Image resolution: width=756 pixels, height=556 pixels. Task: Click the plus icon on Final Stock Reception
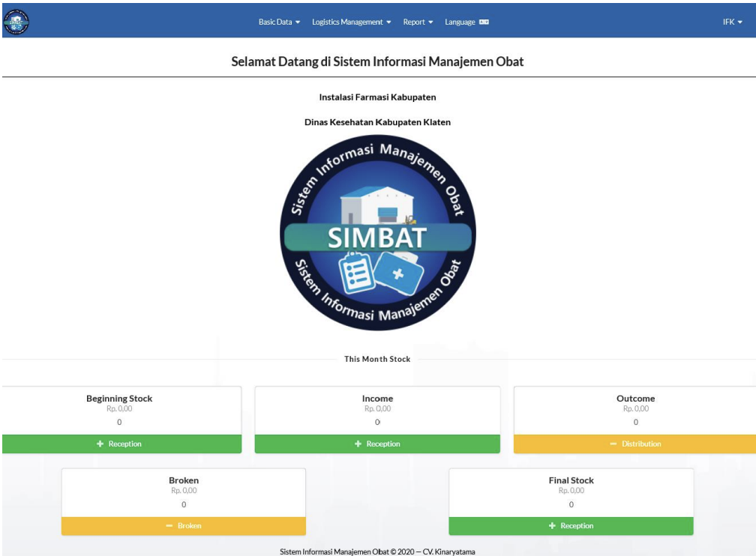pos(552,526)
